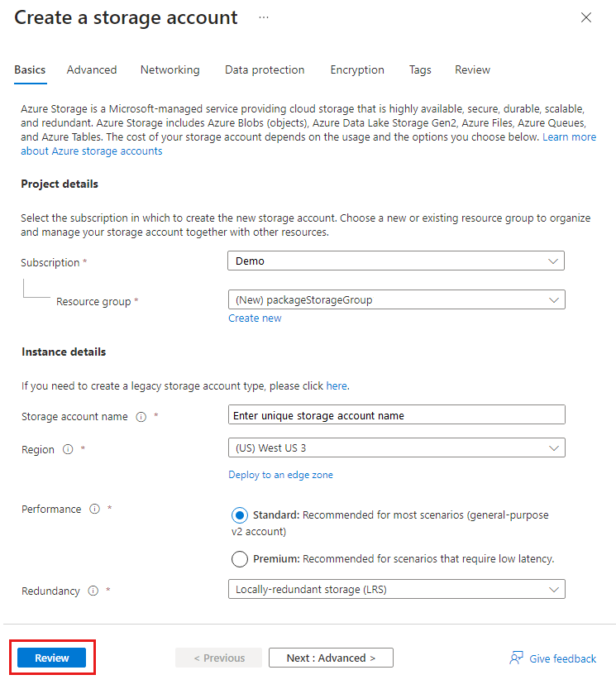
Task: Switch to the Tags tab
Action: (420, 70)
